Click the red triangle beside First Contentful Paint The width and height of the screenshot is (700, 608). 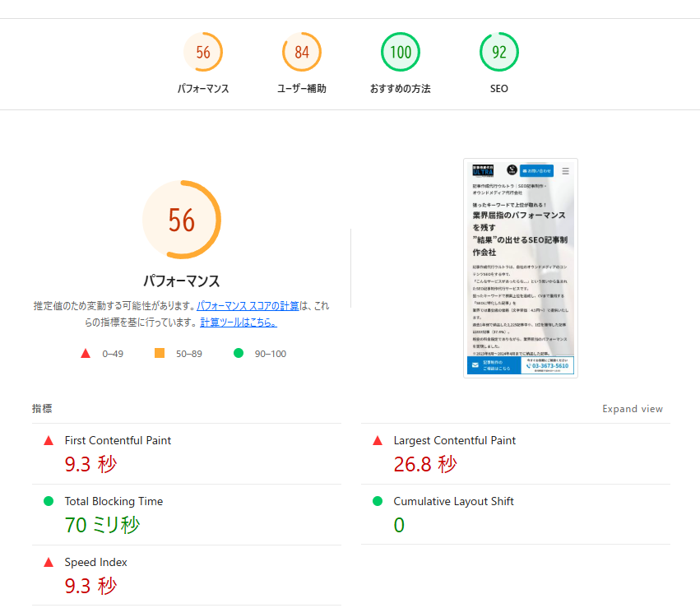tap(49, 441)
